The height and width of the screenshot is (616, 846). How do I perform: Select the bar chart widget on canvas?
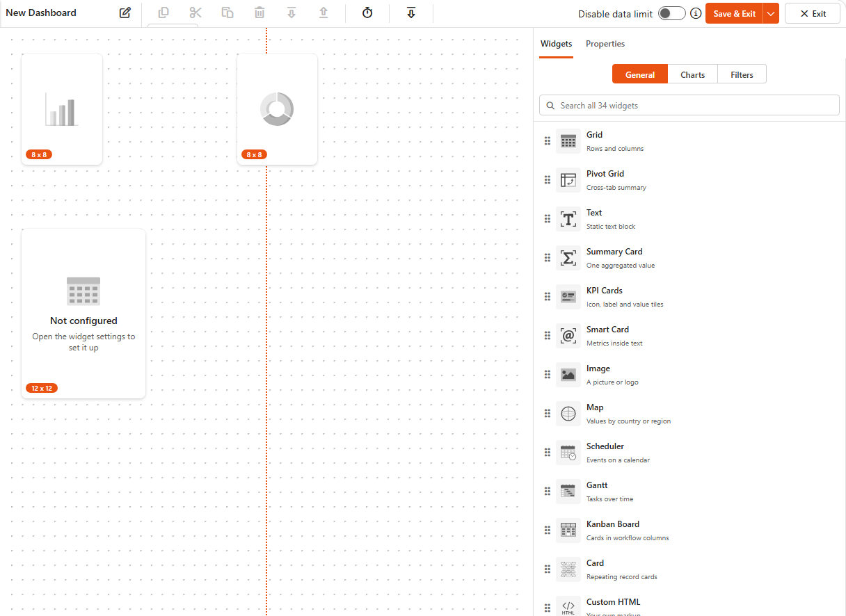tap(62, 109)
